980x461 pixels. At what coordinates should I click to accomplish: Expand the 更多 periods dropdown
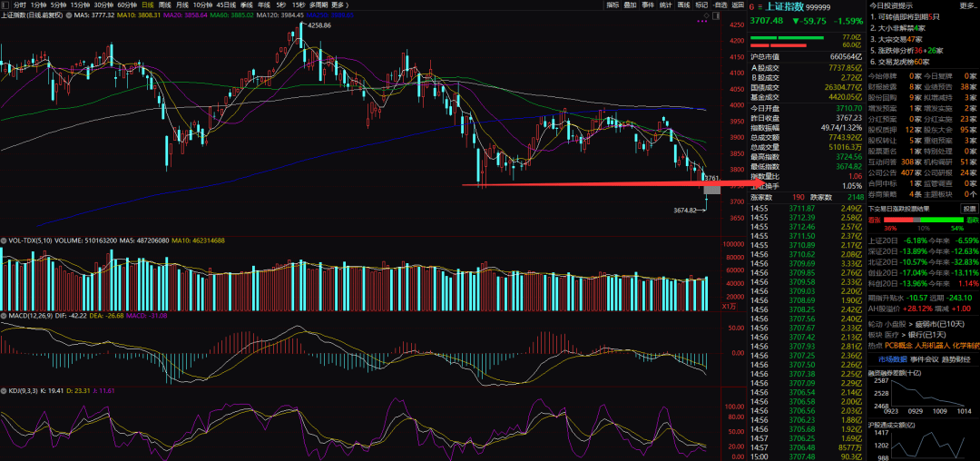point(338,5)
